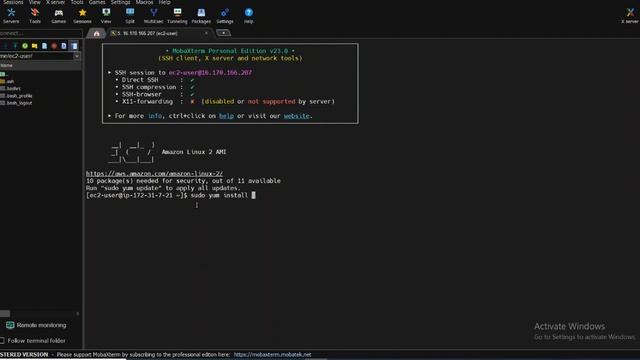Click the Remote monitoring monitor icon

pos(10,325)
